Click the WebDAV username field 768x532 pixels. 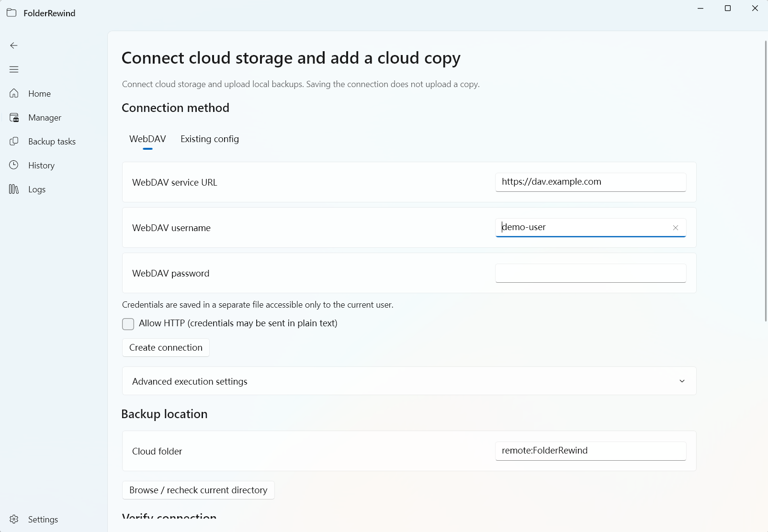pos(590,228)
